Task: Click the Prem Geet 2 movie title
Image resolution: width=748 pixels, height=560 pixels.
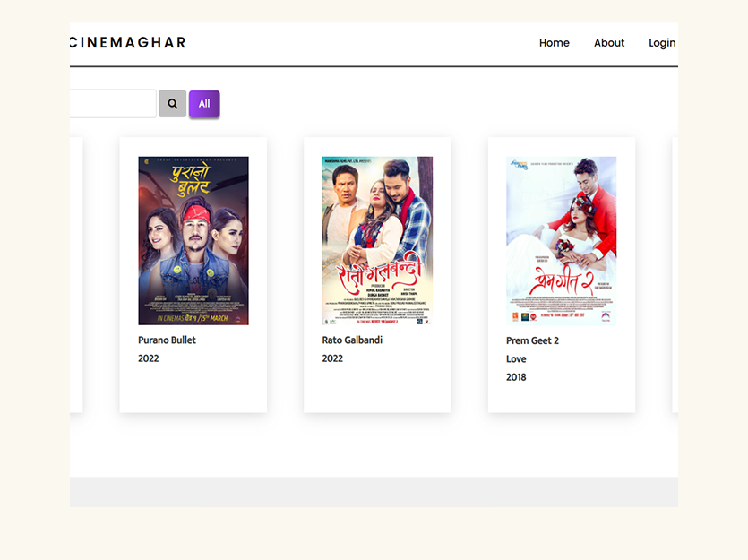Action: pyautogui.click(x=532, y=340)
